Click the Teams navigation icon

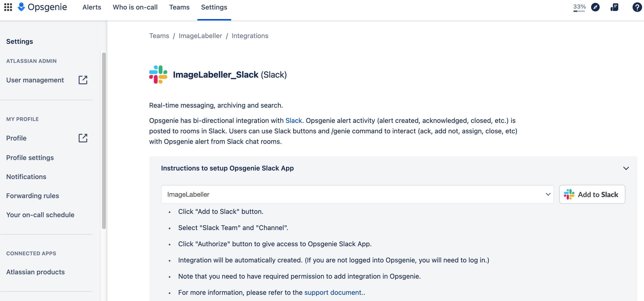coord(179,7)
